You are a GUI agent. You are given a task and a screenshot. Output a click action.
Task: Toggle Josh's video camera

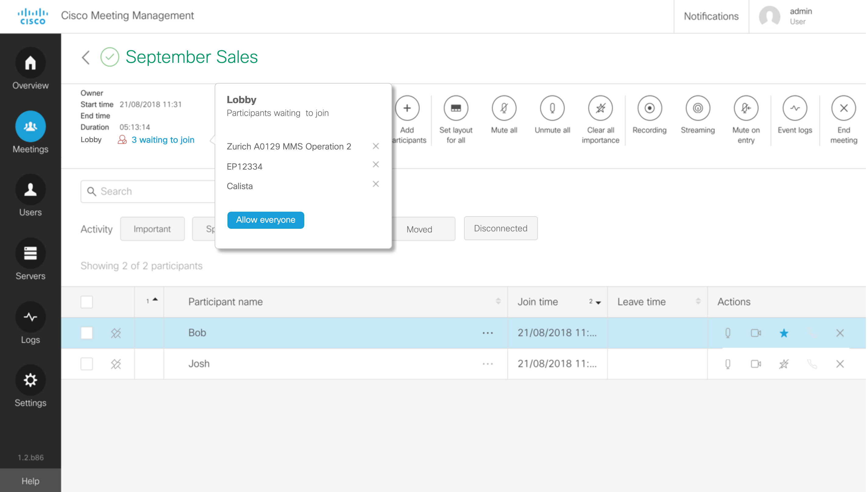(756, 364)
